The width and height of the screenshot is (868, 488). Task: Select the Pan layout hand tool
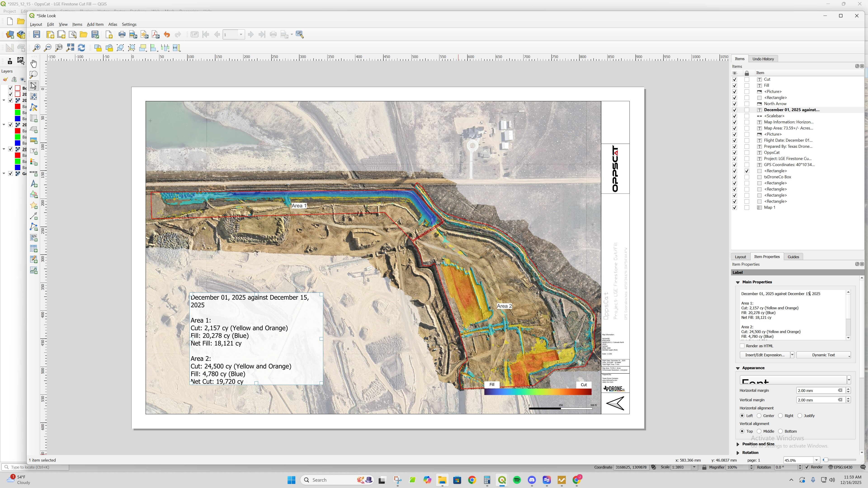tap(34, 64)
